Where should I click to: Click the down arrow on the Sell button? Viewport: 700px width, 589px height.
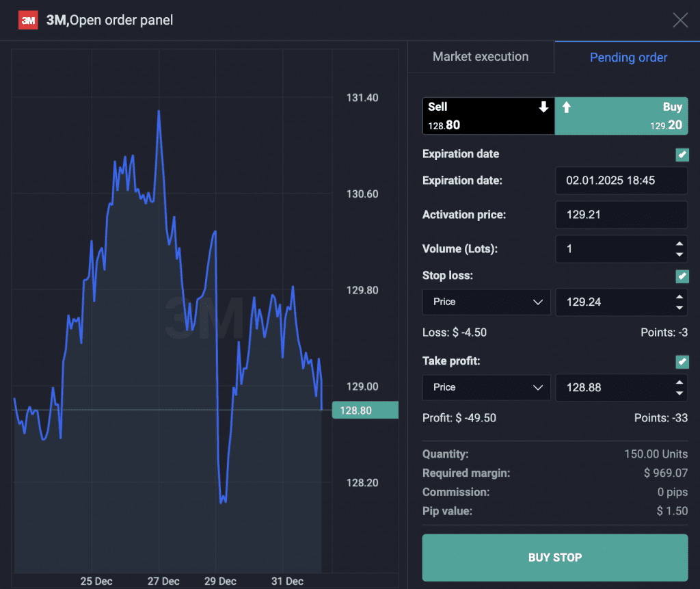543,107
